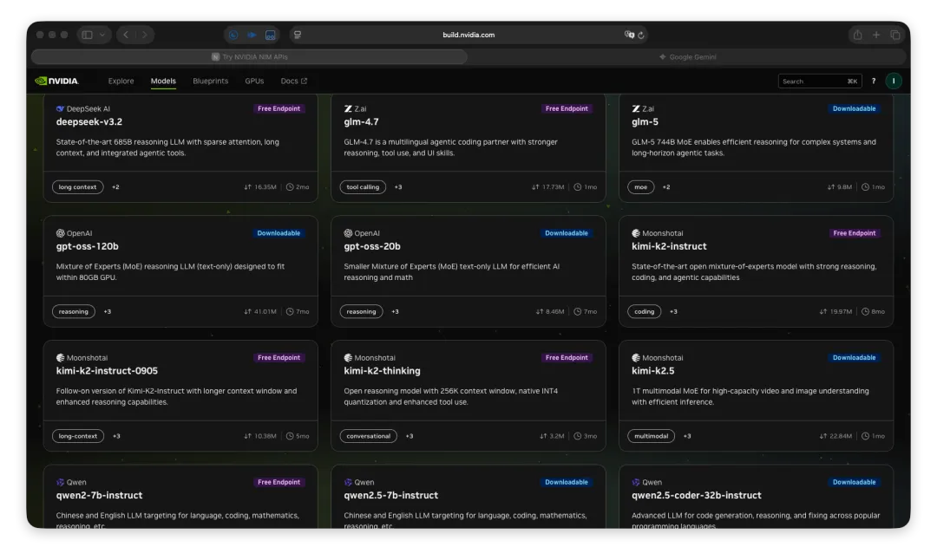Image resolution: width=937 pixels, height=560 pixels.
Task: Click Free Endpoint badge on deepseek-v3.2
Action: (279, 108)
